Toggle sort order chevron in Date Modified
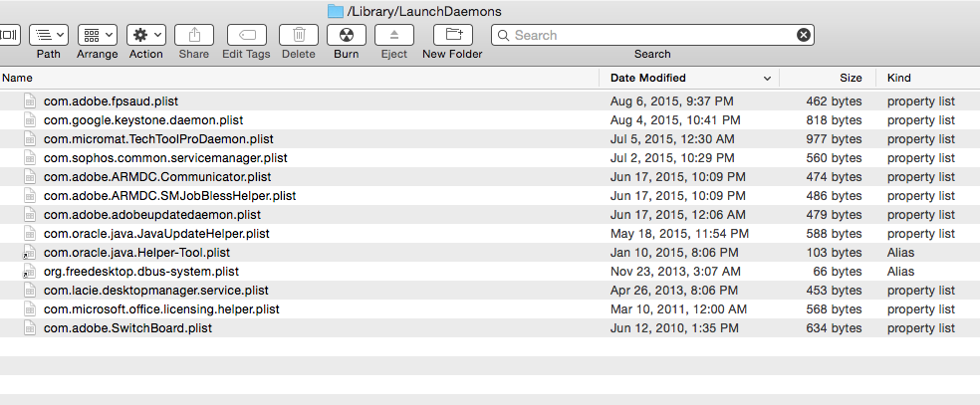980x405 pixels. pos(767,79)
